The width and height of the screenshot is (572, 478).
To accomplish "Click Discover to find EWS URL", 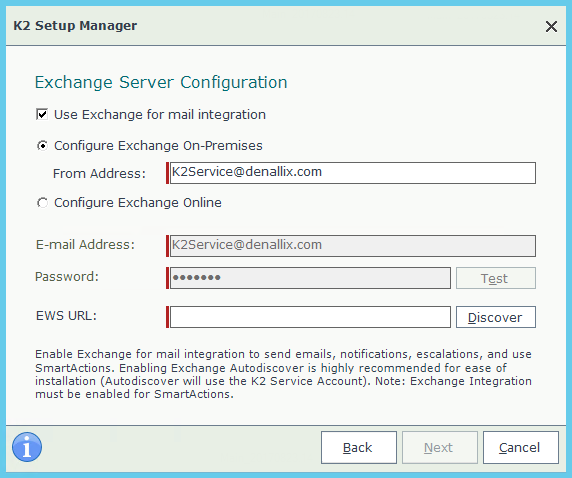I will point(496,317).
